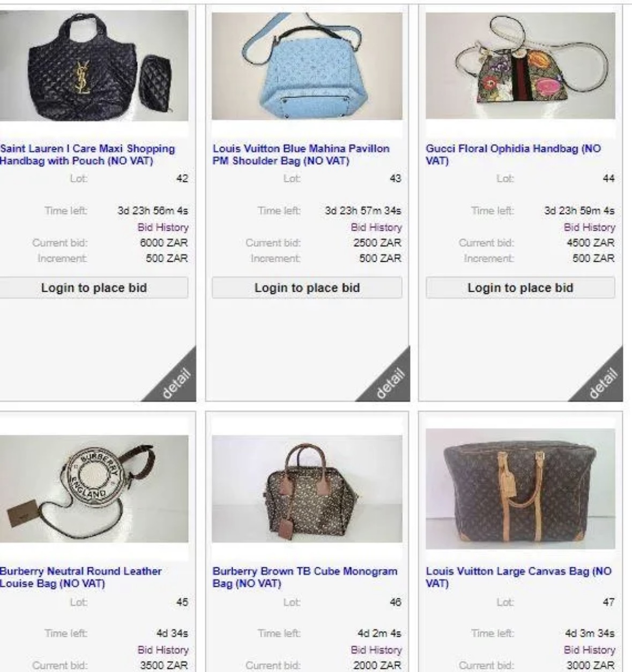Login to place bid on lot 42
The image size is (632, 672).
94,287
